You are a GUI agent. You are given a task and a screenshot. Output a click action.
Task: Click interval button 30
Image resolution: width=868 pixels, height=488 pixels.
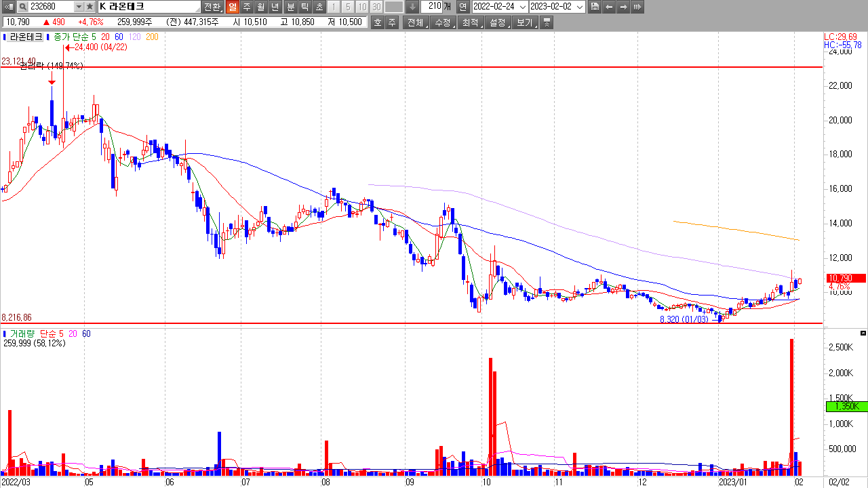click(376, 7)
